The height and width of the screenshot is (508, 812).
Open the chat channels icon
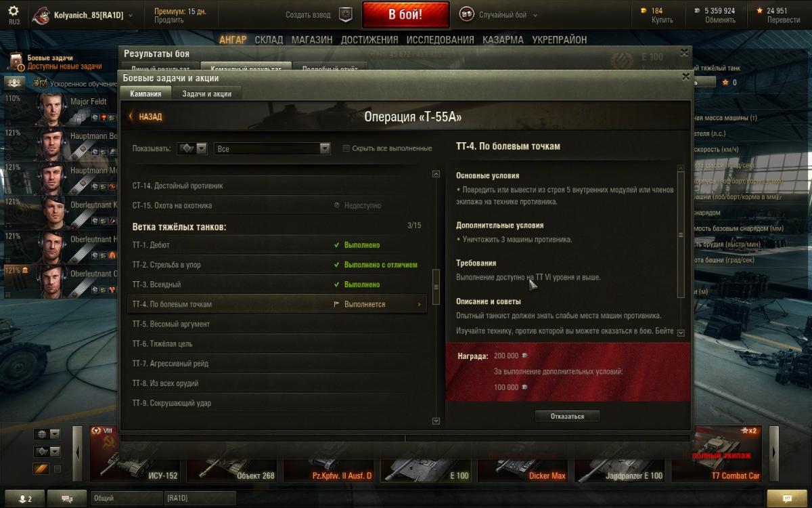coord(67,499)
